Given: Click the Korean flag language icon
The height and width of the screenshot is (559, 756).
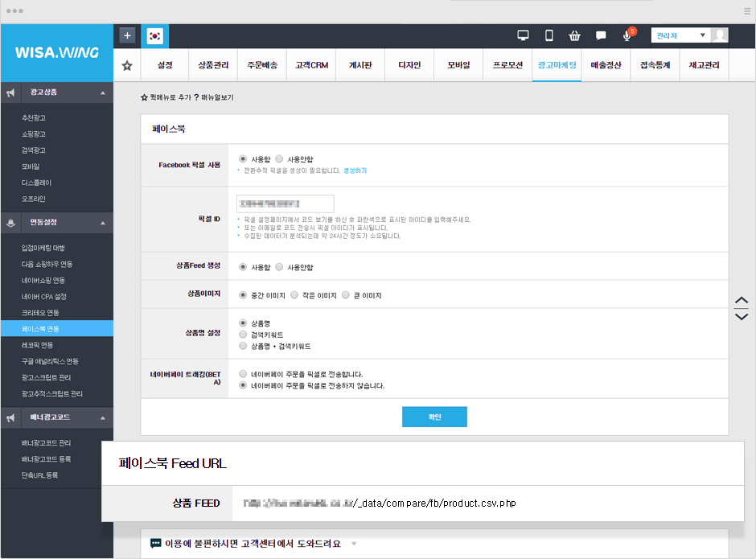Looking at the screenshot, I should coord(154,36).
